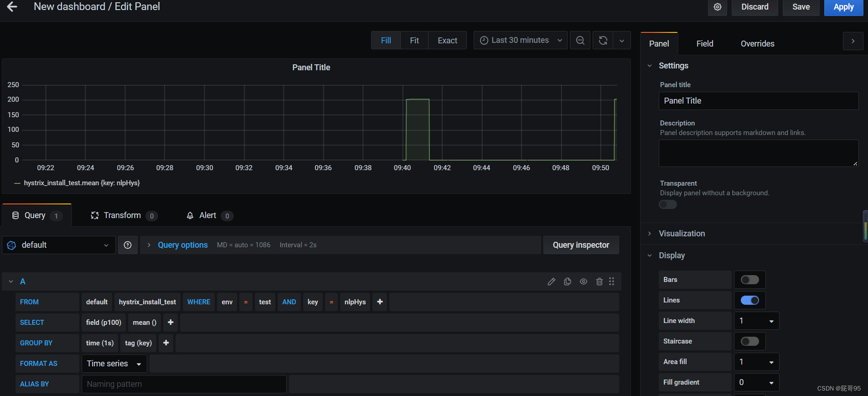Go back using the arrow icon

pos(12,7)
